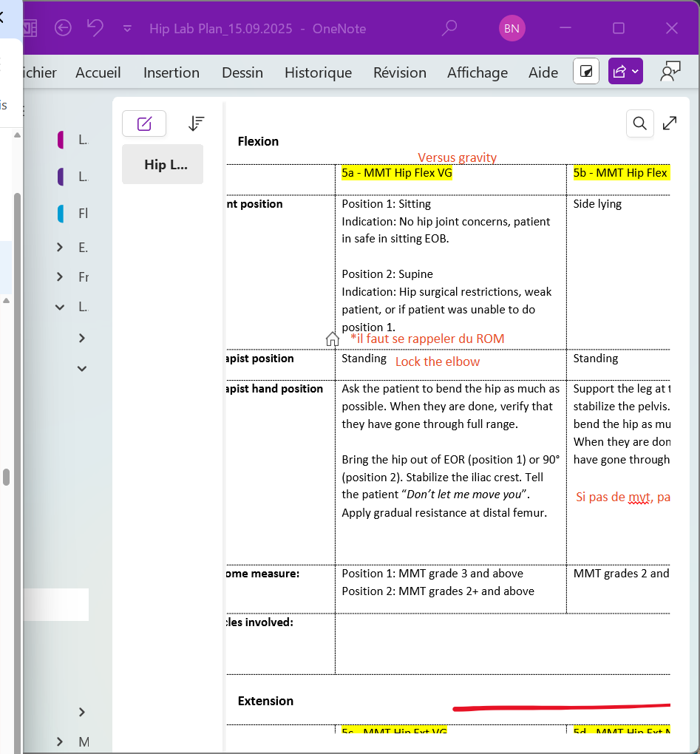Select the Affichage tab
The height and width of the screenshot is (754, 700).
[478, 72]
